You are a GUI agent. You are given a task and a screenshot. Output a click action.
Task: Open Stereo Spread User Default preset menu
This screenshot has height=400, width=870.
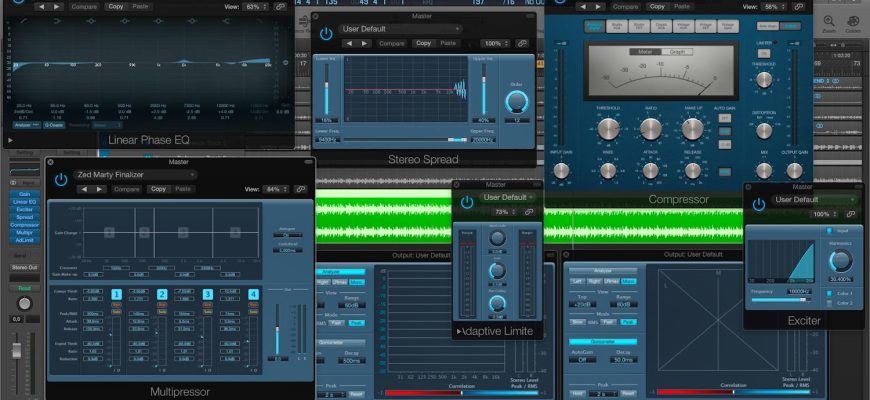tap(400, 29)
